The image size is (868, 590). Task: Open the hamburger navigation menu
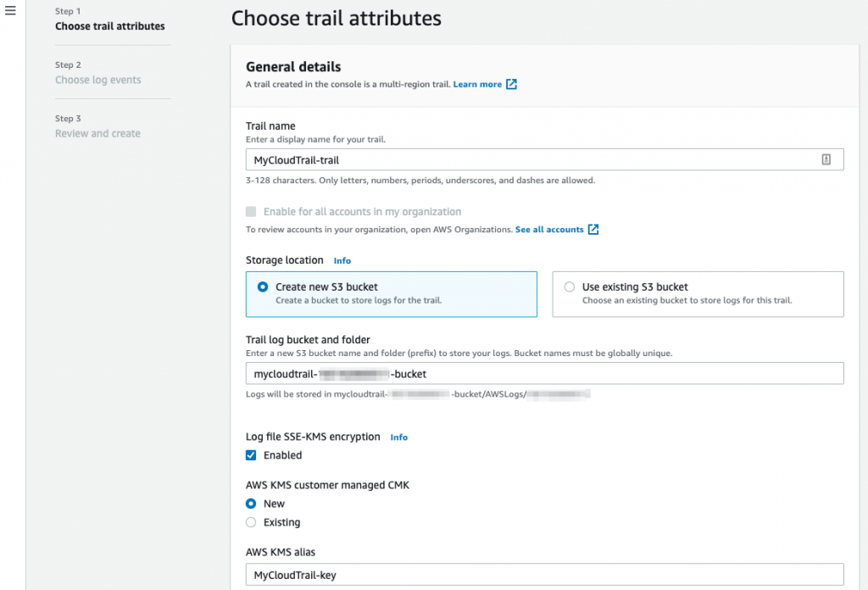(x=10, y=10)
